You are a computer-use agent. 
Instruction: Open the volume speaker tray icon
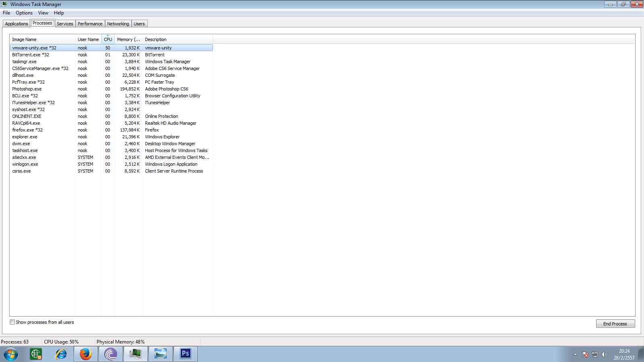click(x=604, y=354)
